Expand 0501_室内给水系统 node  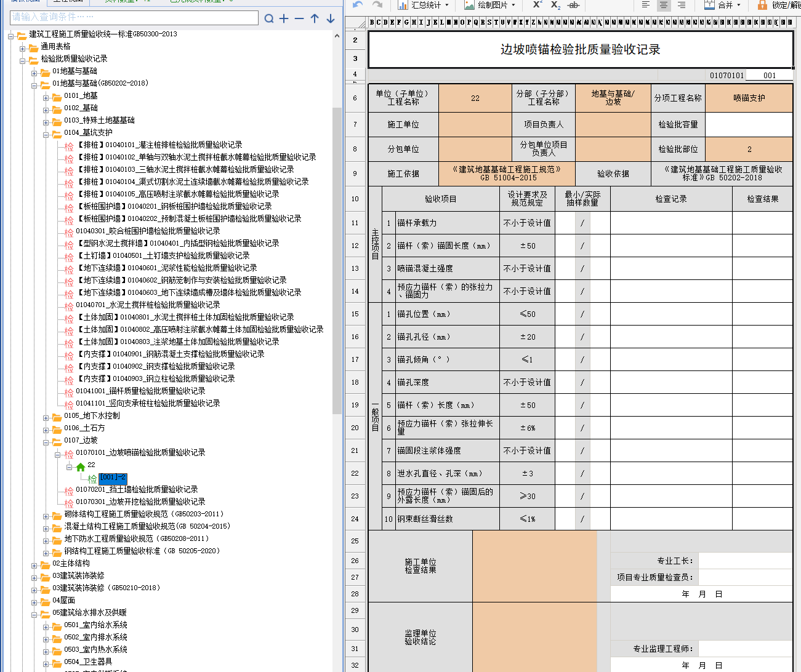tap(46, 626)
